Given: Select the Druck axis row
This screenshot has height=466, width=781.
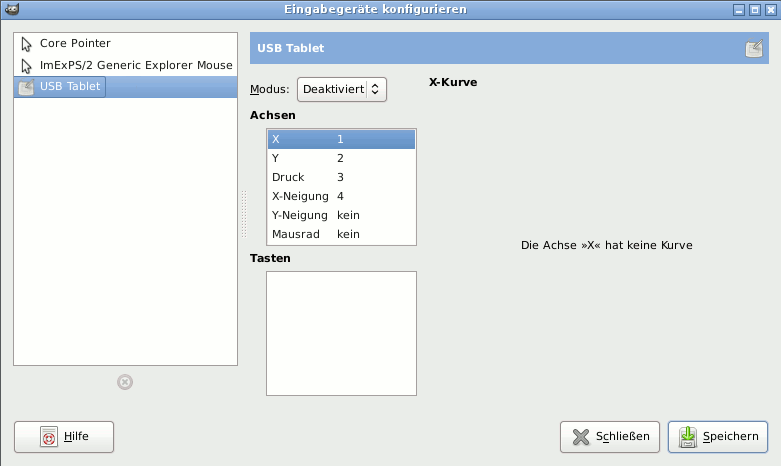Looking at the screenshot, I should click(341, 177).
